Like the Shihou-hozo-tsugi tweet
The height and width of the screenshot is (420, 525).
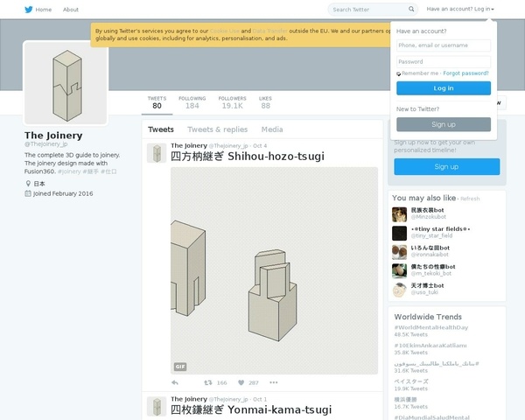(241, 382)
